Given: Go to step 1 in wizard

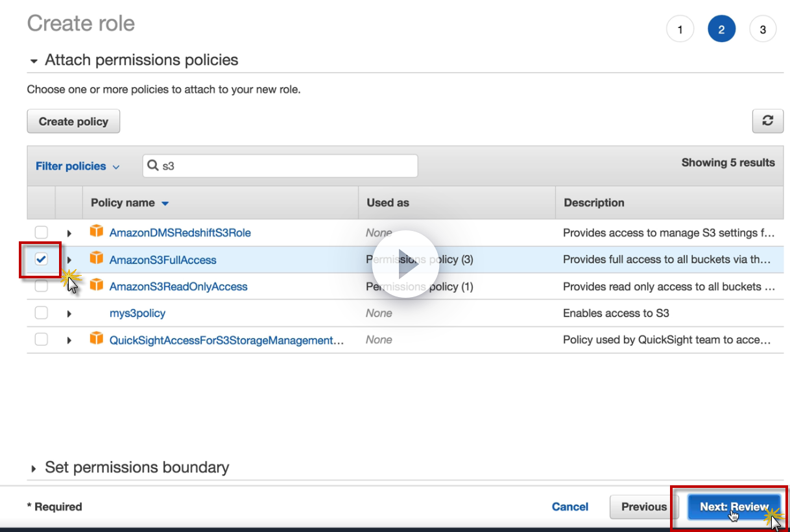Looking at the screenshot, I should [680, 29].
